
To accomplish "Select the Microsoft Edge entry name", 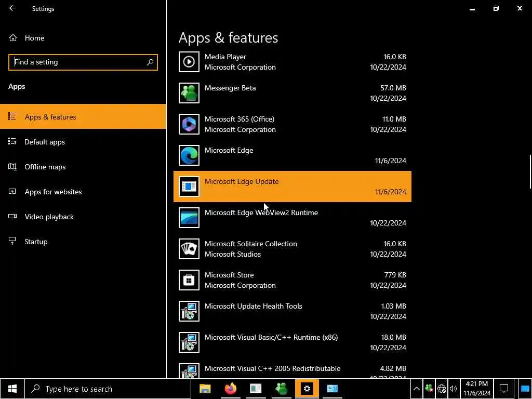I will (229, 150).
